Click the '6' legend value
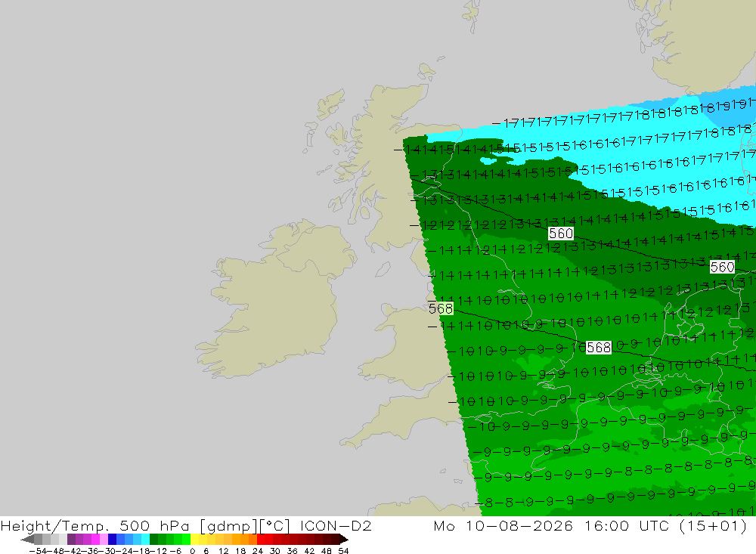This screenshot has height=554, width=756. click(x=206, y=551)
